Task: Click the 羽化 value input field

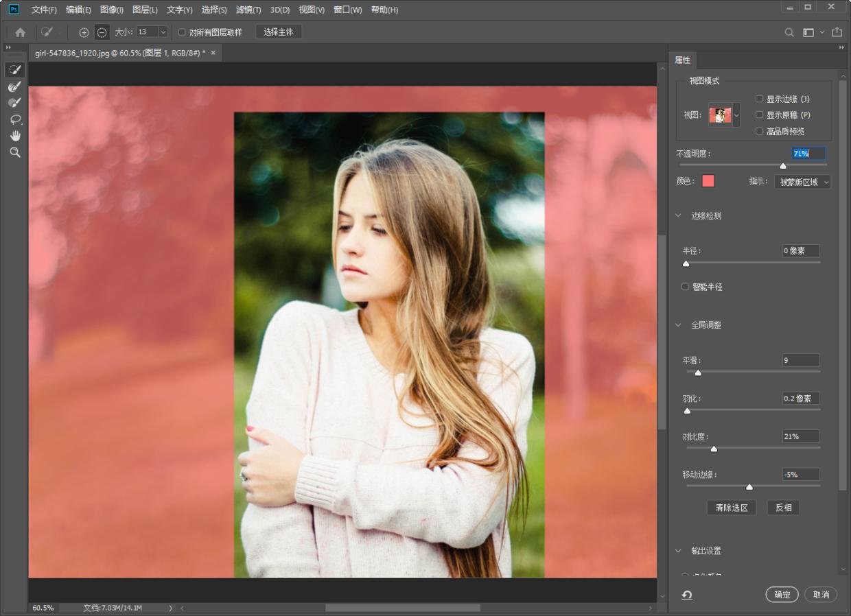Action: click(800, 399)
